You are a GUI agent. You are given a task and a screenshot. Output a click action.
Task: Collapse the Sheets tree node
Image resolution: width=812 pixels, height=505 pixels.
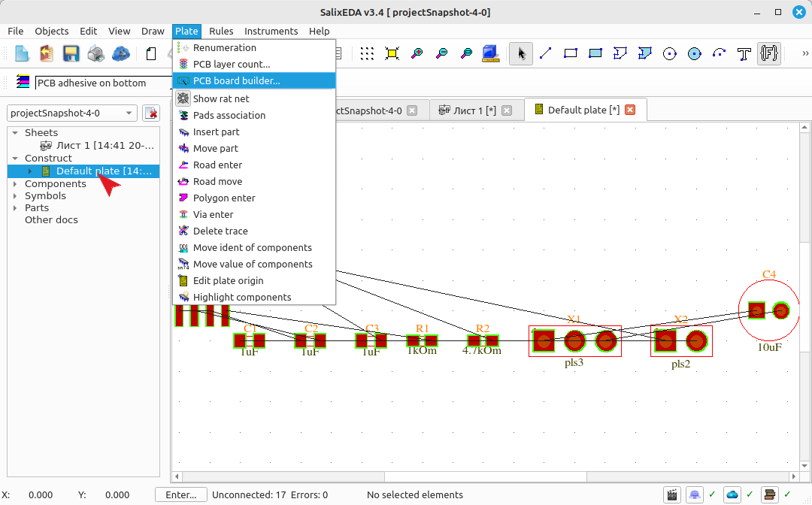15,133
